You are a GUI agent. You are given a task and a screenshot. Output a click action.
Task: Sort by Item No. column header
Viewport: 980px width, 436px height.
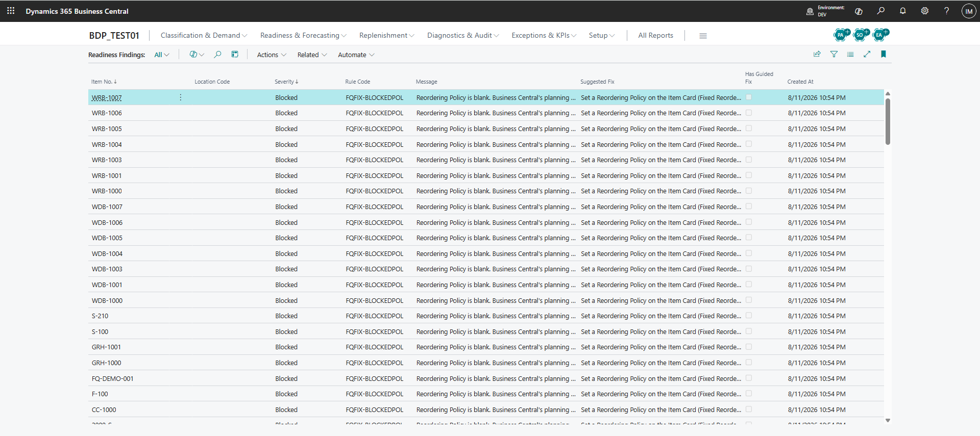(104, 82)
